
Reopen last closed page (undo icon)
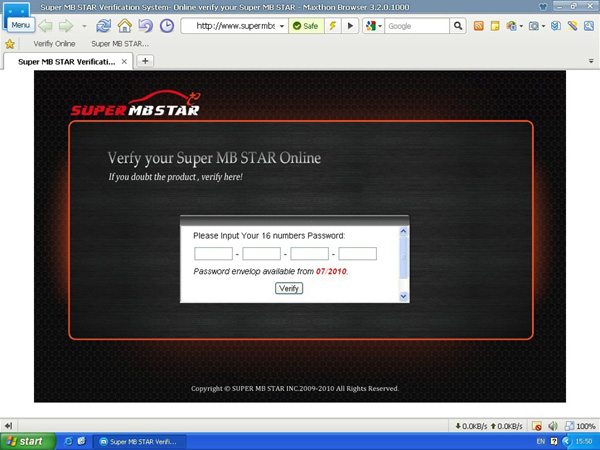tap(145, 26)
